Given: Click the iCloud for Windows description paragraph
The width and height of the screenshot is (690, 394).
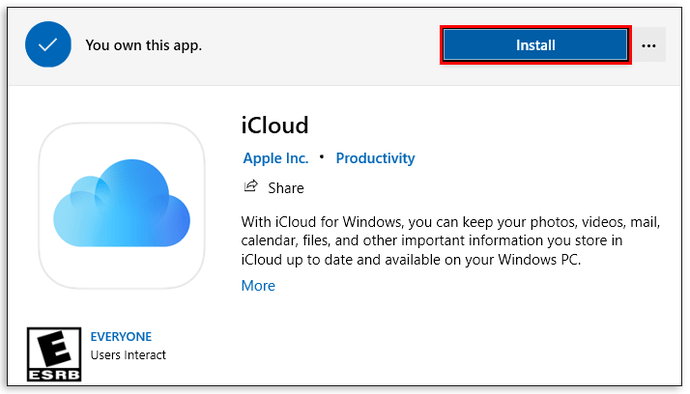Looking at the screenshot, I should pyautogui.click(x=451, y=240).
